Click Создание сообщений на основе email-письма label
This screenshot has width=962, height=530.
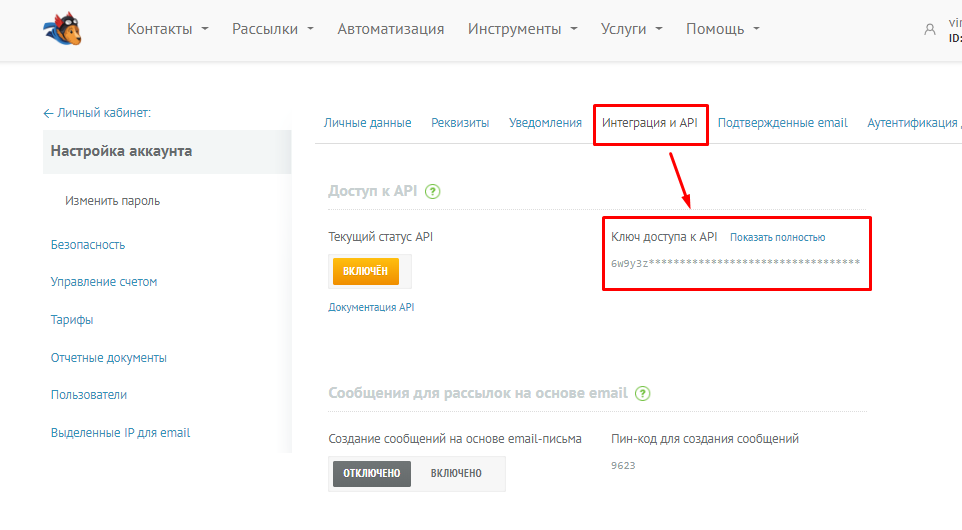coord(455,439)
